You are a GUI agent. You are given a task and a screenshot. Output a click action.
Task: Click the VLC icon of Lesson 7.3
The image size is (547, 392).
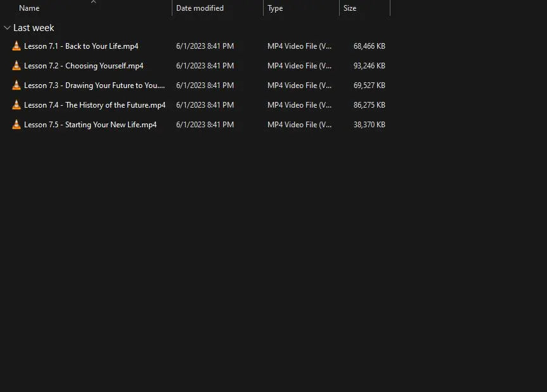click(x=16, y=85)
